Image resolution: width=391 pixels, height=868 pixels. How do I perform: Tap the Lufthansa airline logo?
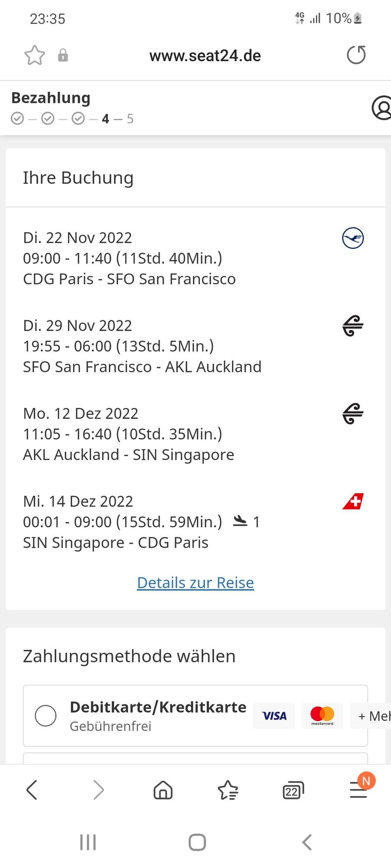coord(353,238)
